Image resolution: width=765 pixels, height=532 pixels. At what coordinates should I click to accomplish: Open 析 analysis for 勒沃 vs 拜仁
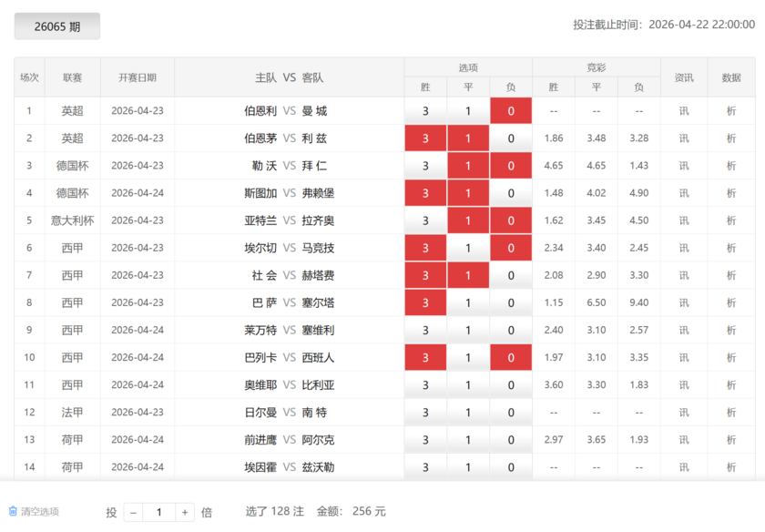[x=733, y=165]
